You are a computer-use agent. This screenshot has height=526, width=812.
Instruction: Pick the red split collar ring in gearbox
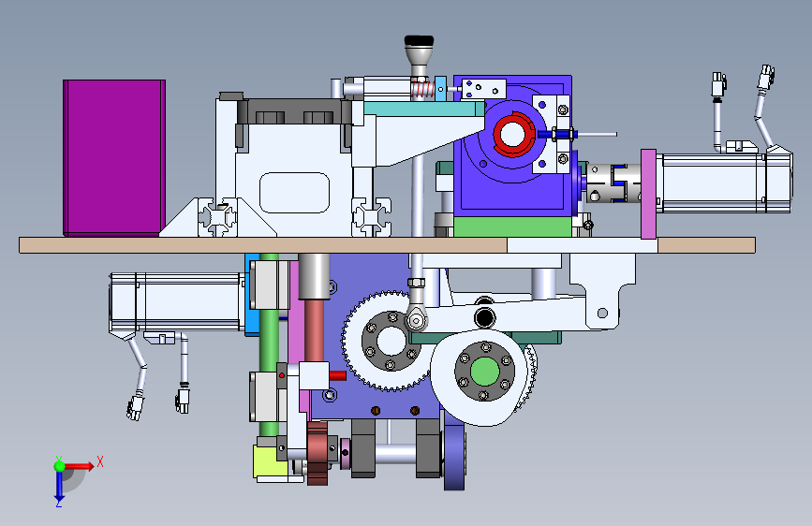click(x=513, y=134)
